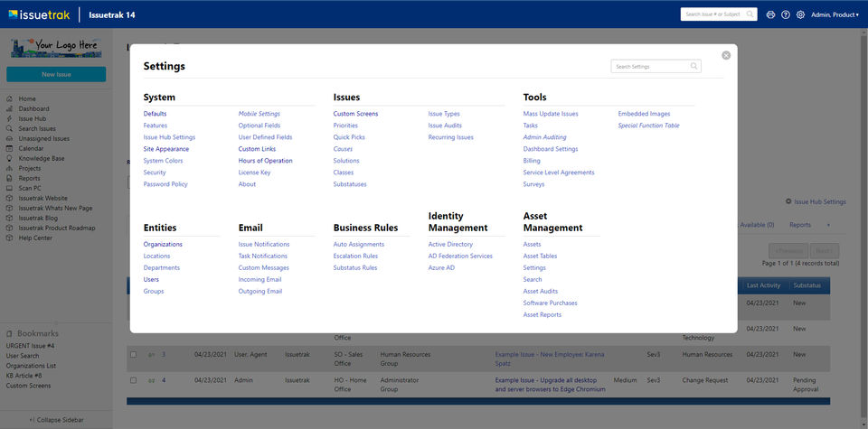868x429 pixels.
Task: Click the Projects sidebar icon
Action: (9, 169)
